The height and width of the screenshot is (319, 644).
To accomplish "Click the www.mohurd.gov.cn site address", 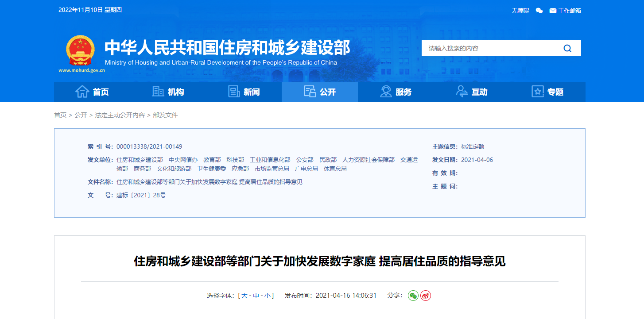I will pyautogui.click(x=81, y=70).
